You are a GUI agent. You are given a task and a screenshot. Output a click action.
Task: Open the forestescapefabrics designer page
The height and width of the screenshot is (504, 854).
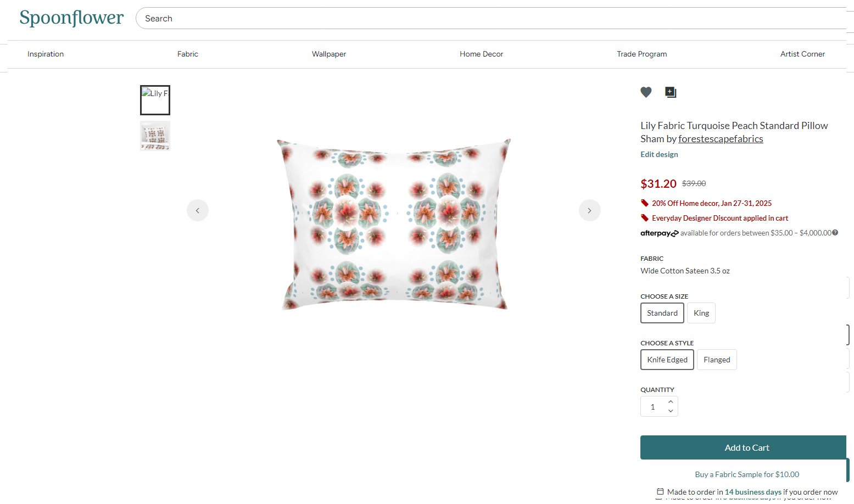coord(721,138)
